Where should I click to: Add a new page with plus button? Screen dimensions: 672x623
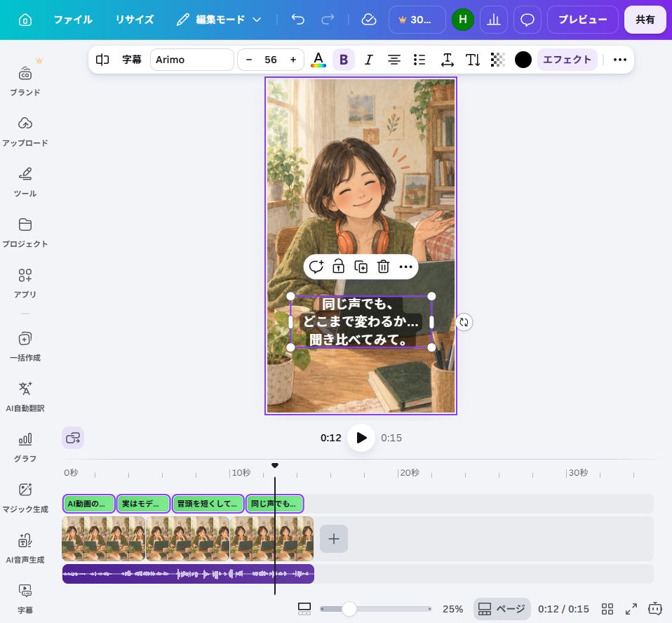pos(334,539)
